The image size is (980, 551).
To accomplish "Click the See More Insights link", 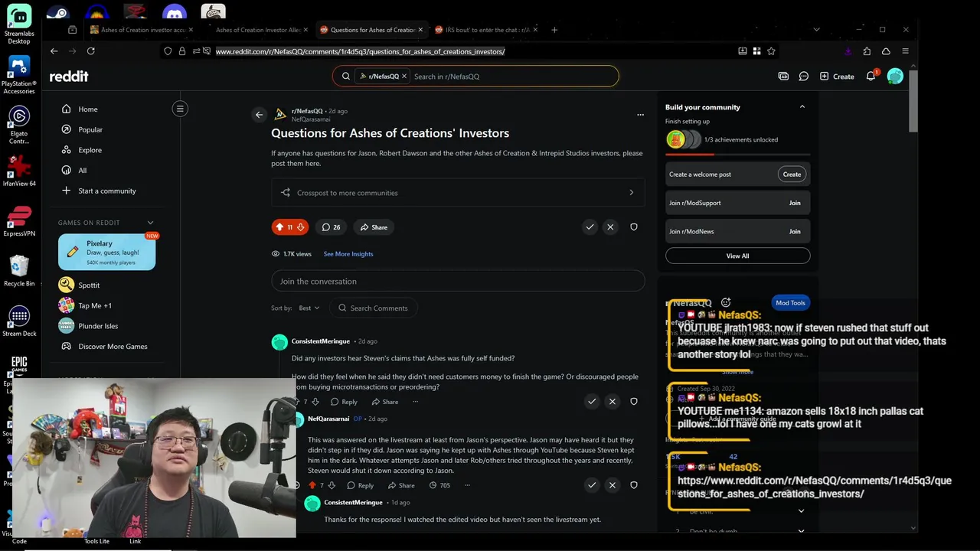I will click(x=348, y=254).
